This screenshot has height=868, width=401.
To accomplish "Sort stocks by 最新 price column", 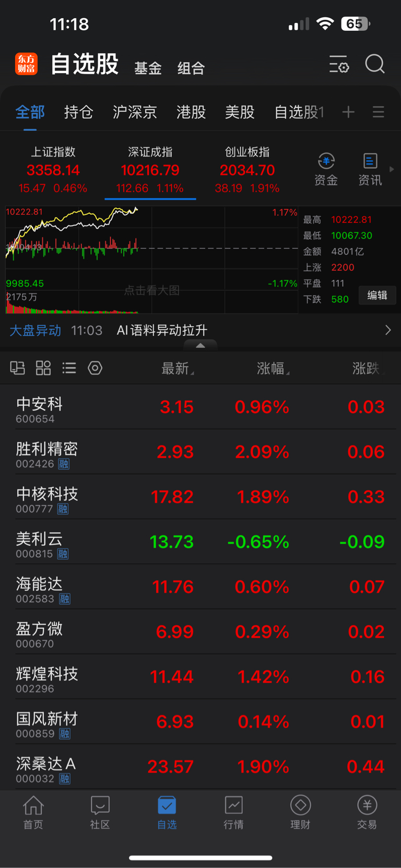I will click(178, 369).
